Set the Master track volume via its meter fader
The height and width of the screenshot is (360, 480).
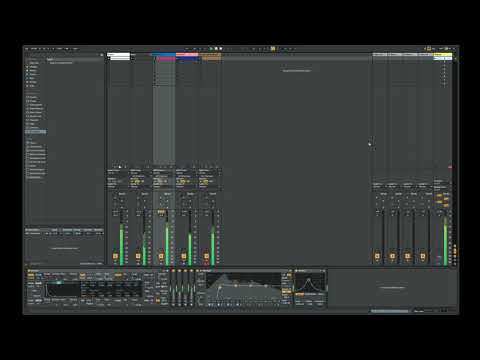pyautogui.click(x=445, y=237)
